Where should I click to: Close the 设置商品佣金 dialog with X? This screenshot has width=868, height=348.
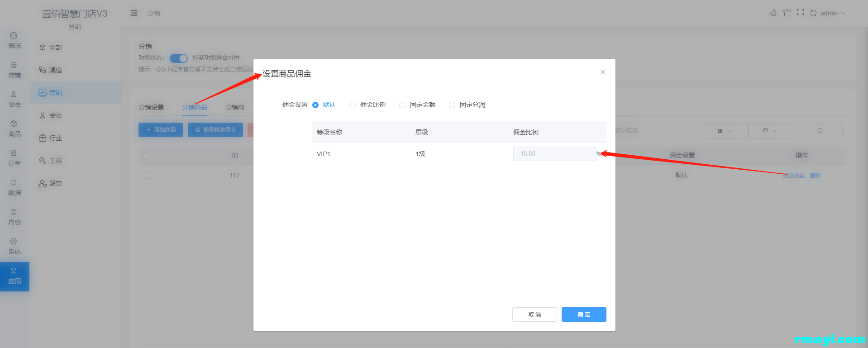pos(603,72)
